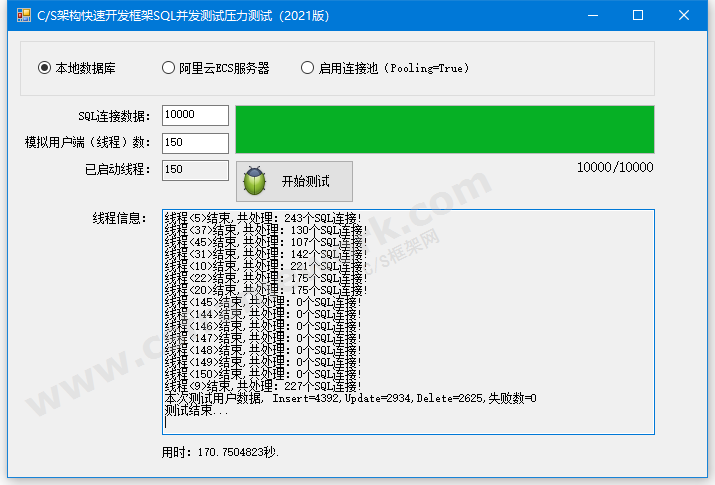Click the 线程<31>结束 log line
715x485 pixels.
(266, 254)
